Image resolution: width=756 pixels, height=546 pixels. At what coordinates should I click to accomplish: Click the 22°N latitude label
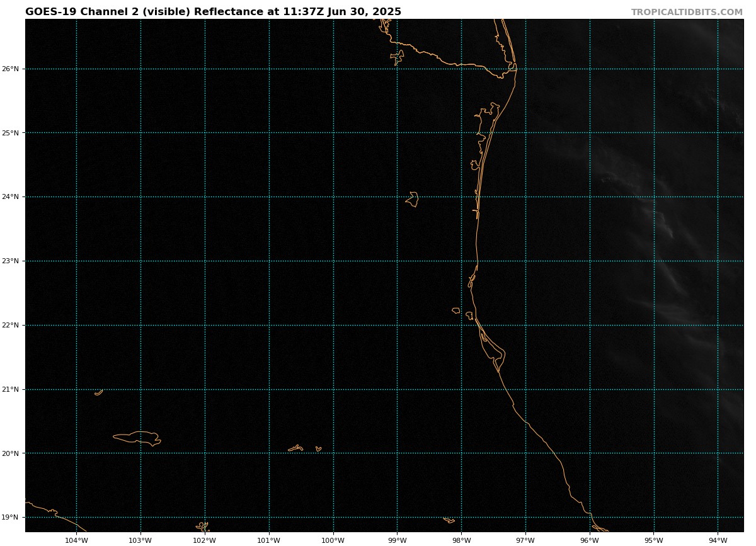(11, 325)
